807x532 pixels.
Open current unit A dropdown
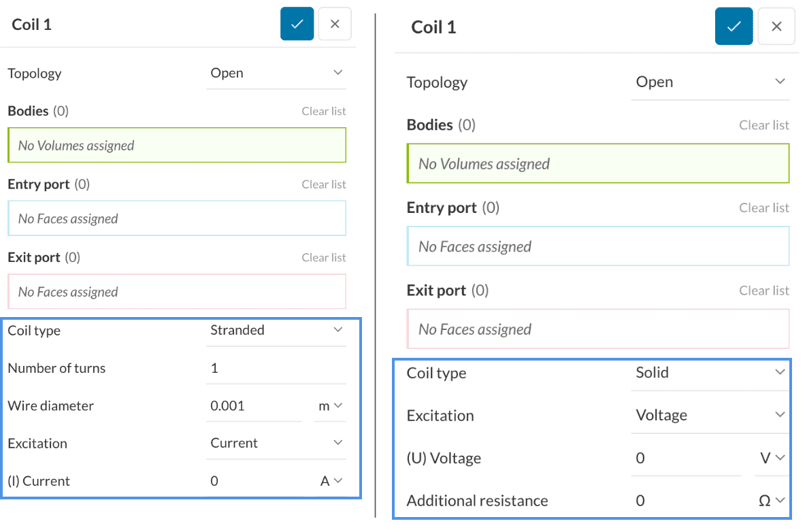[331, 482]
